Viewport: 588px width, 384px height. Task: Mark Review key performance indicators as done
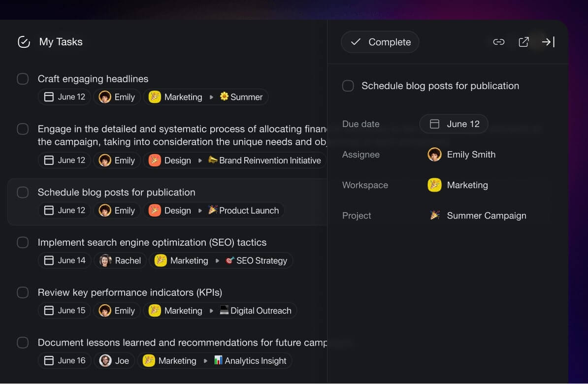(x=23, y=292)
